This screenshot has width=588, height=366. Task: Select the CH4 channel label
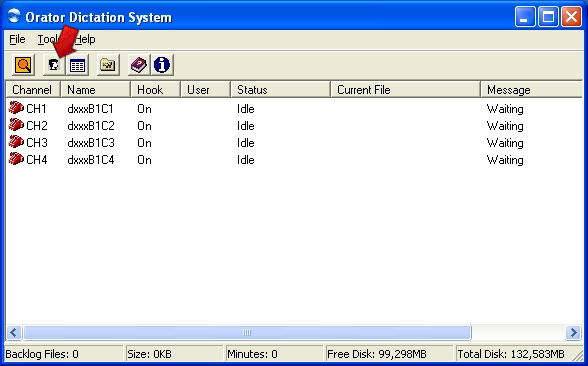tap(37, 160)
